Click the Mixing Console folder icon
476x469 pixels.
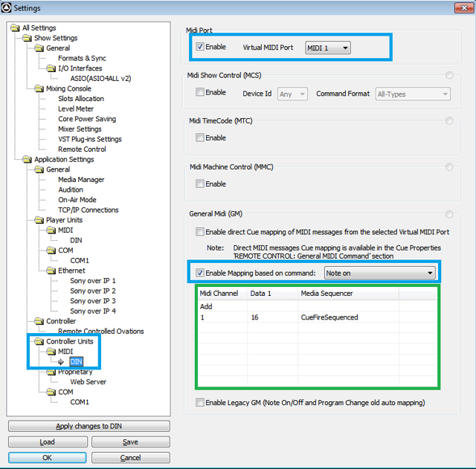39,88
